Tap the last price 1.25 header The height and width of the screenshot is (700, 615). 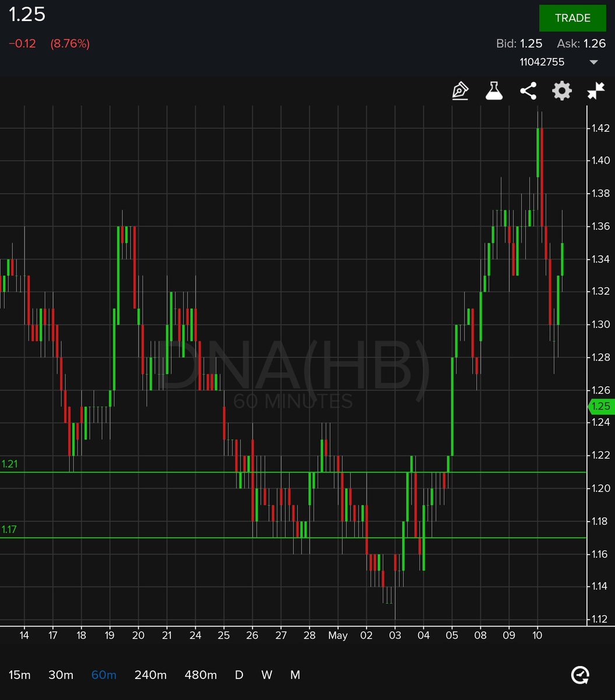click(27, 15)
